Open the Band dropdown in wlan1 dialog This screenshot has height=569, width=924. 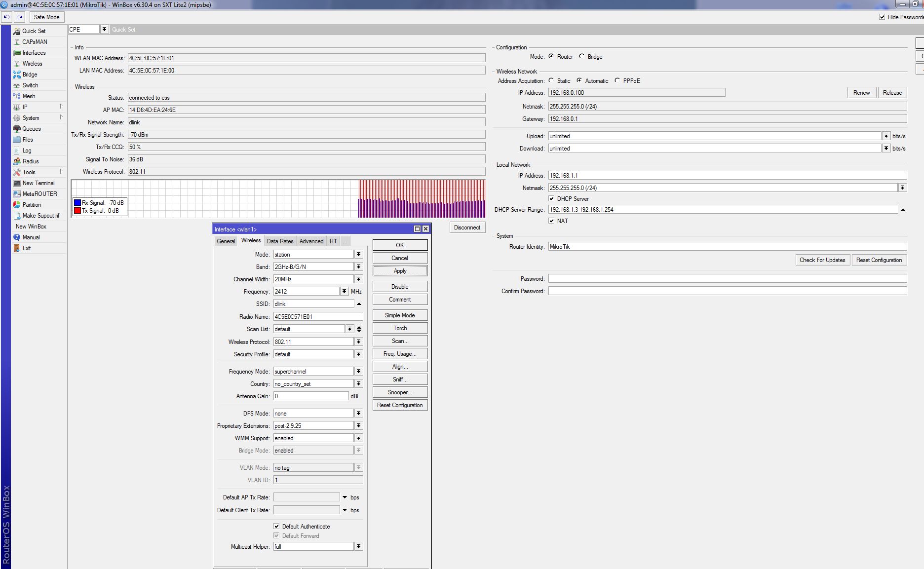[359, 266]
